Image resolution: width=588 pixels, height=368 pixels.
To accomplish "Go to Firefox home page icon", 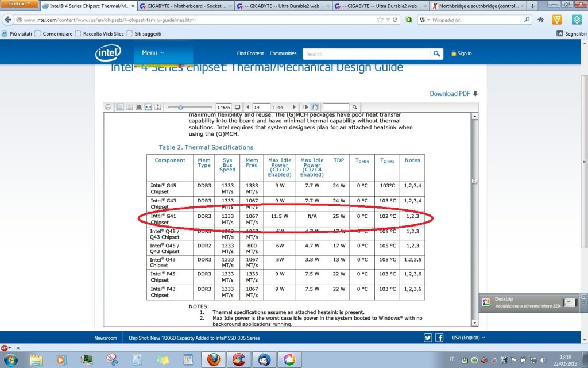I will pyautogui.click(x=540, y=20).
